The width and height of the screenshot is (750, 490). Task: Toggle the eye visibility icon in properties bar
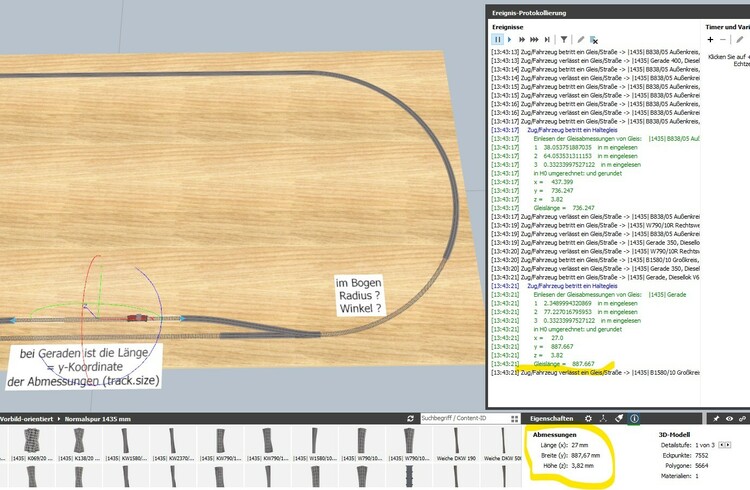[729, 419]
